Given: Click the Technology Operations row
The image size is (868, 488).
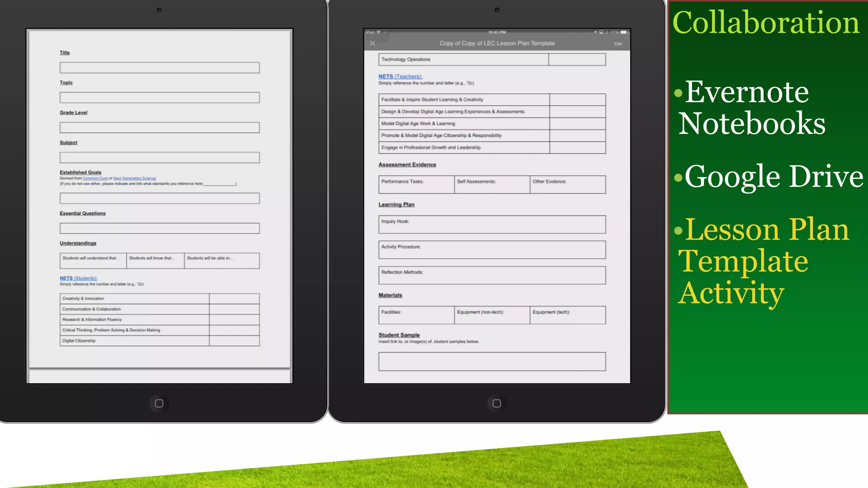Looking at the screenshot, I should (x=492, y=59).
